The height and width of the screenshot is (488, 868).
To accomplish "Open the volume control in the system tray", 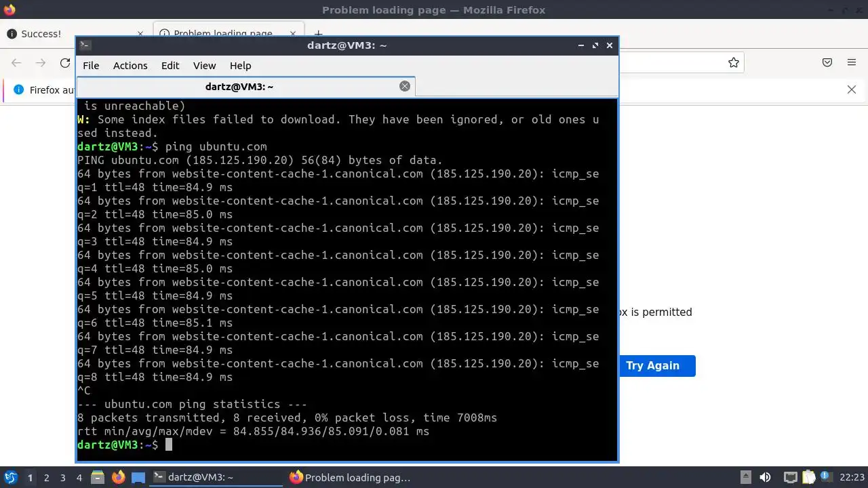I will pyautogui.click(x=766, y=477).
